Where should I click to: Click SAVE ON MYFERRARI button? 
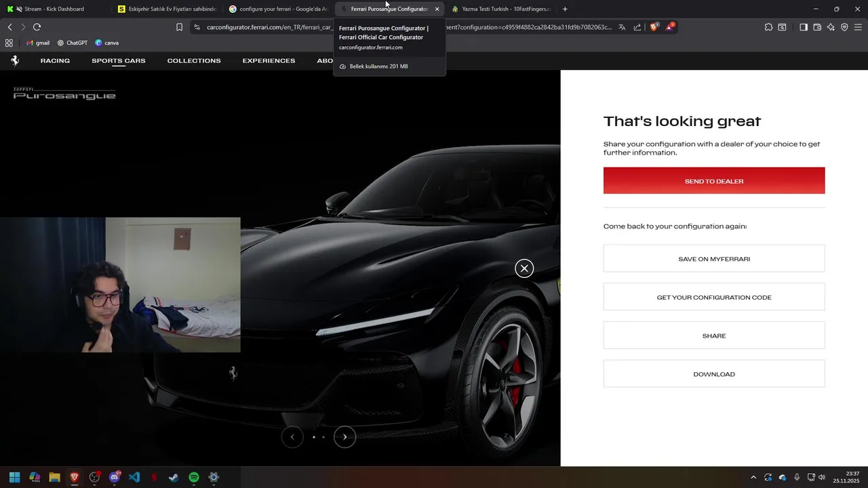[714, 259]
